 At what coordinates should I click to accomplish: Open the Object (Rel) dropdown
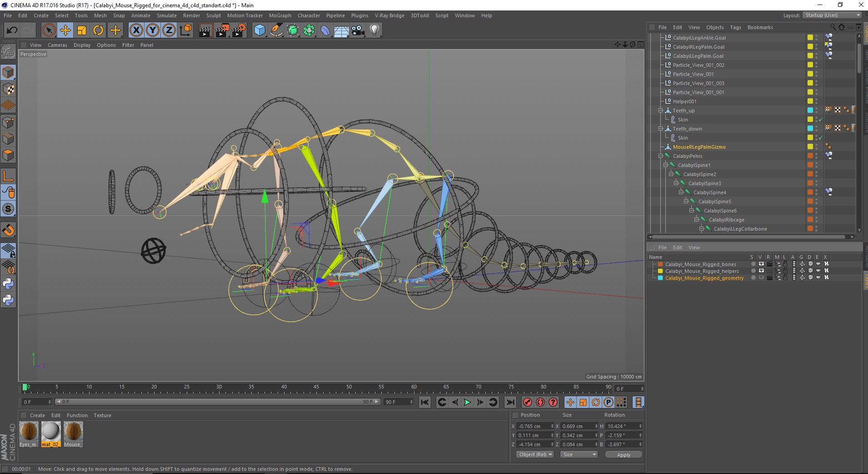[x=535, y=454]
